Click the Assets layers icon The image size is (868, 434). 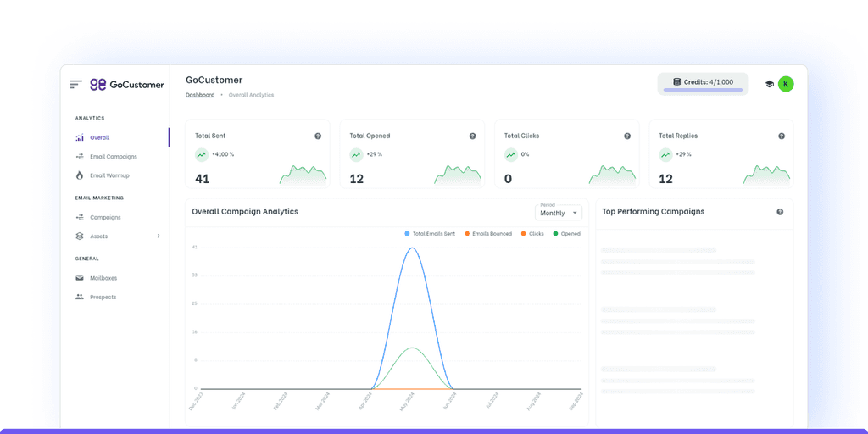79,236
